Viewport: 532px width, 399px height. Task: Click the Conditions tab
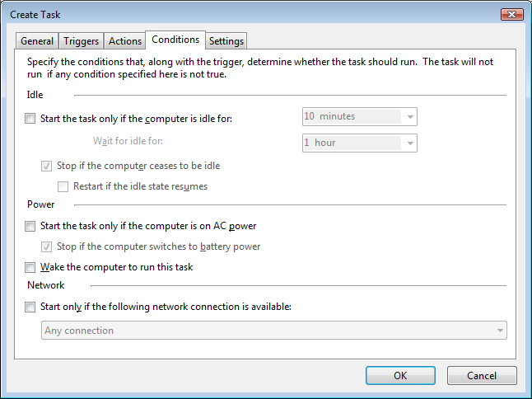click(x=175, y=40)
